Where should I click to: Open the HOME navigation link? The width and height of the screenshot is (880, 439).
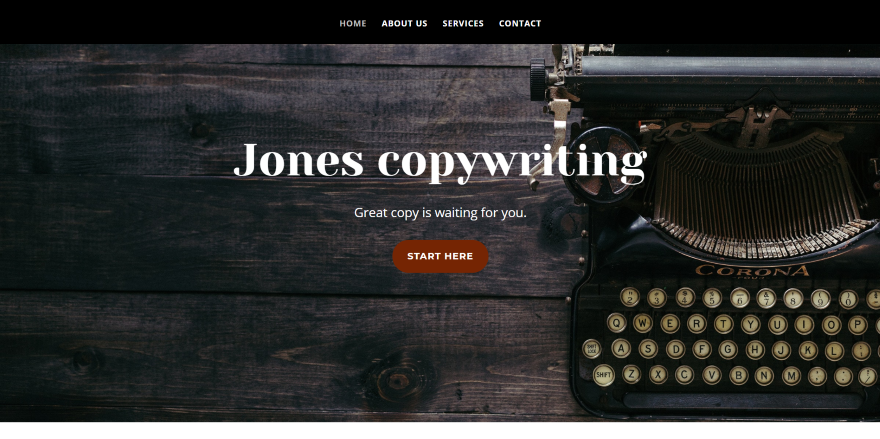click(x=352, y=23)
